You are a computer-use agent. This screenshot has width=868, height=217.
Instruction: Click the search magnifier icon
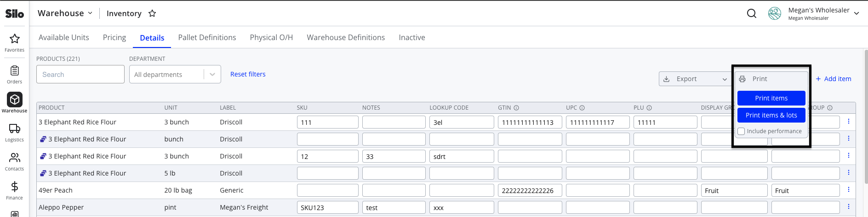click(752, 13)
